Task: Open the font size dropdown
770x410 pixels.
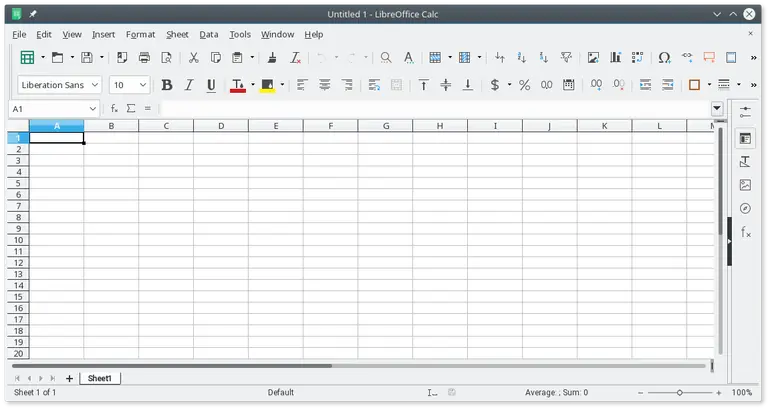Action: 143,86
